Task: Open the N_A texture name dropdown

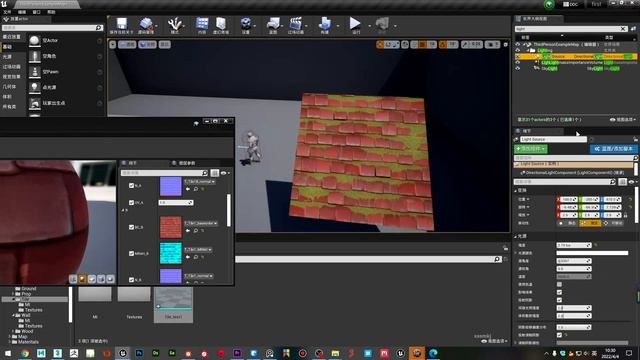Action: point(200,181)
